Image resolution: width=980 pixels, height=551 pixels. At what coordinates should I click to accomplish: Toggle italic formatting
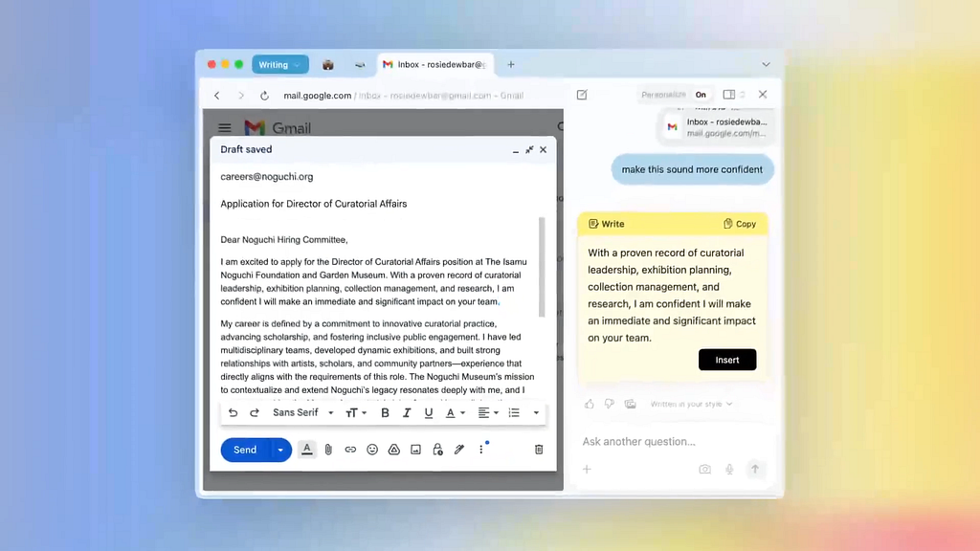(x=407, y=413)
